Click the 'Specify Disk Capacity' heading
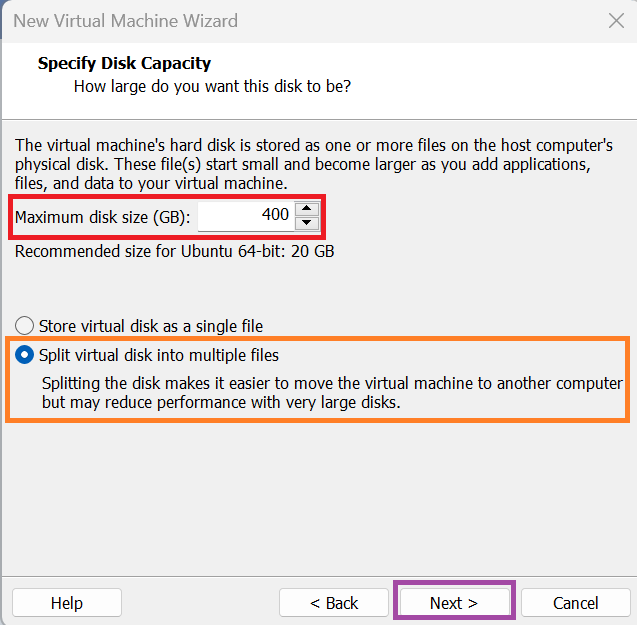 click(124, 63)
